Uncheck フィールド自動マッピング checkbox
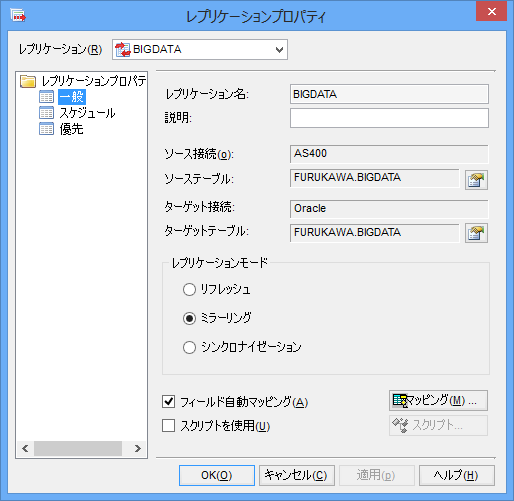 pyautogui.click(x=169, y=402)
